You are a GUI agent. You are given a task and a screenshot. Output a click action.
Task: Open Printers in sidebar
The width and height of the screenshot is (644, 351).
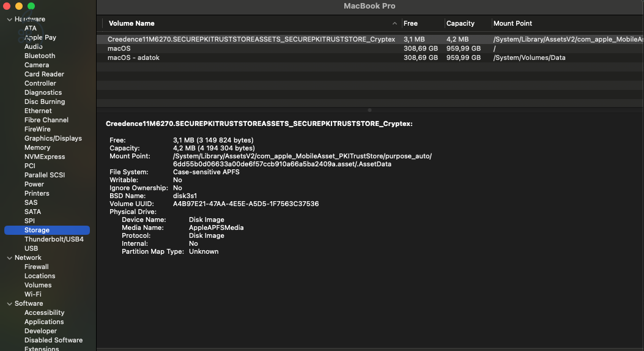[37, 193]
